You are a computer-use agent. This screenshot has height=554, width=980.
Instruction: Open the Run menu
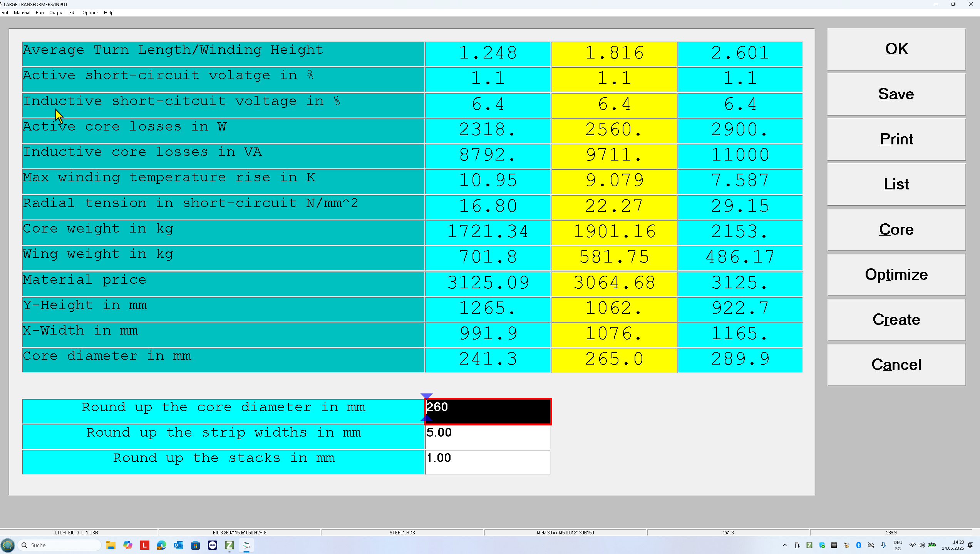point(40,13)
